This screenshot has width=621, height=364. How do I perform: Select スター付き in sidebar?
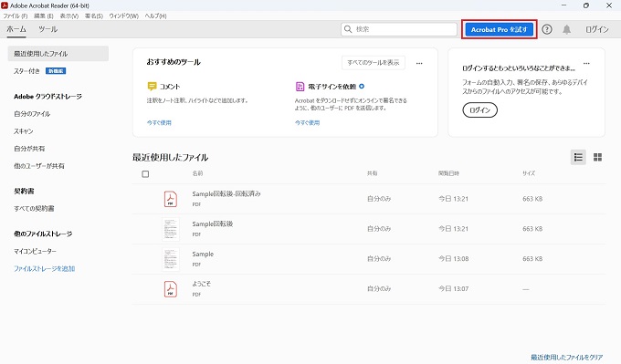point(26,71)
